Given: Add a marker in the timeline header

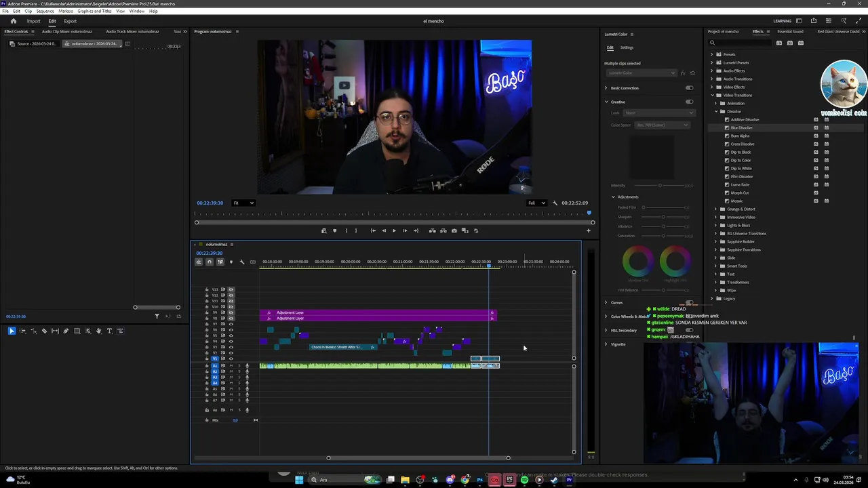Looking at the screenshot, I should 231,262.
